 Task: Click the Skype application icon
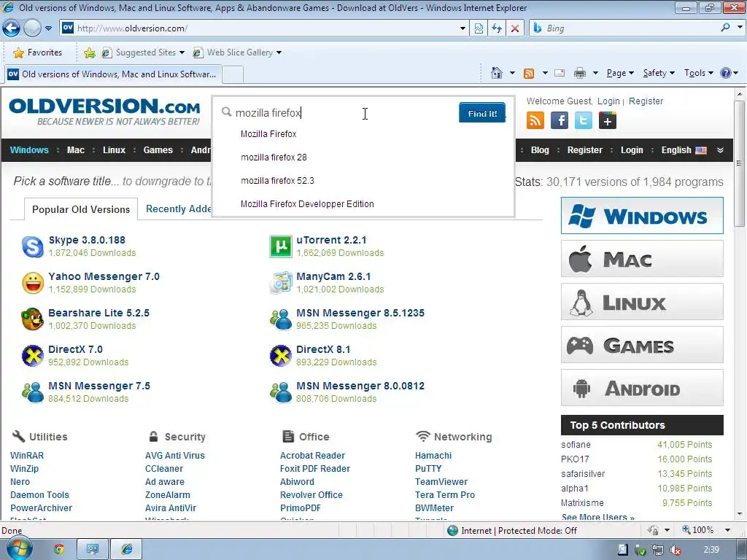pos(32,246)
